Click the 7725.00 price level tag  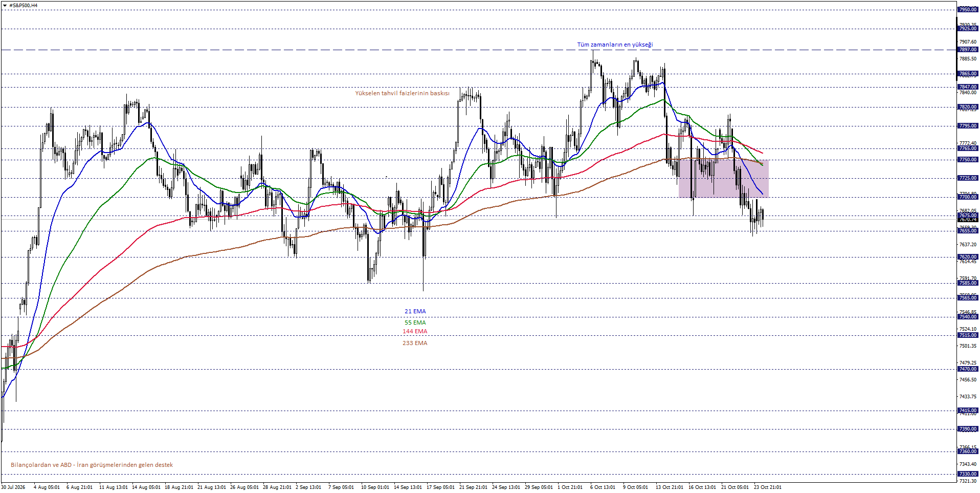tap(967, 178)
